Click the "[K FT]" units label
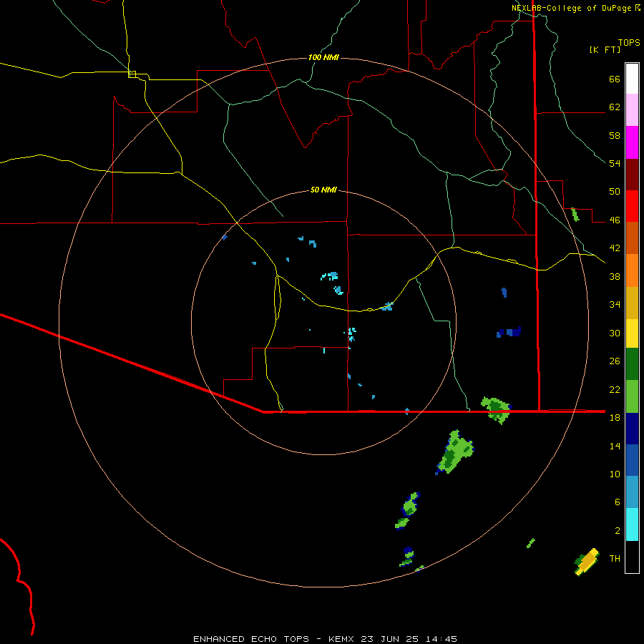Viewport: 644px width, 644px height. (x=605, y=49)
